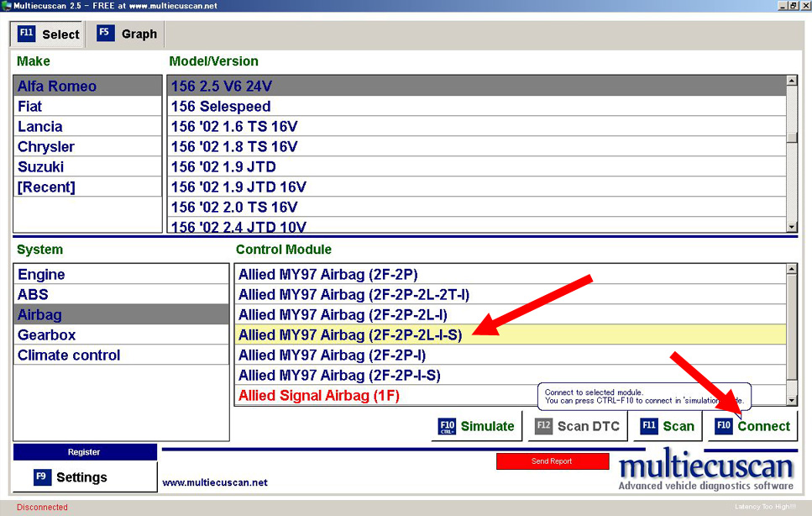Choose model 156 '02 2.0 TS 16V
Viewport: 812px width, 516px height.
tap(476, 208)
